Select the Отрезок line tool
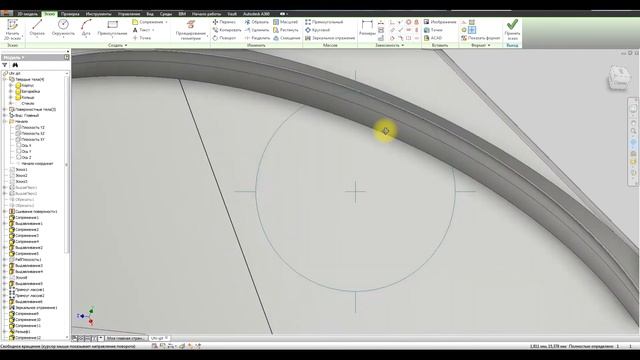 37,28
